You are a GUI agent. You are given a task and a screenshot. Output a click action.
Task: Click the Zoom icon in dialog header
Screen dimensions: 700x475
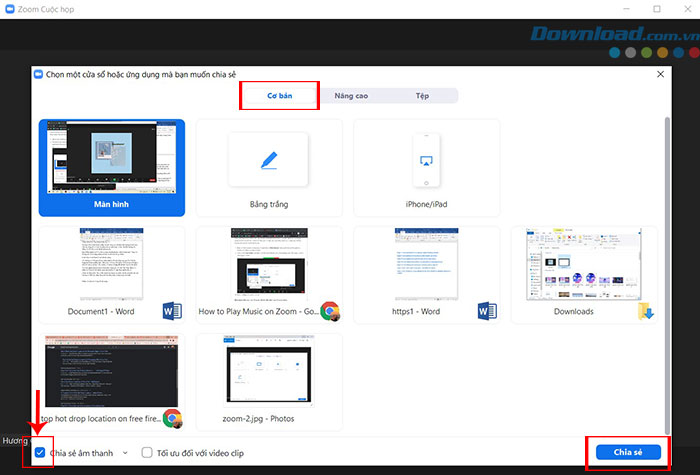click(x=38, y=74)
